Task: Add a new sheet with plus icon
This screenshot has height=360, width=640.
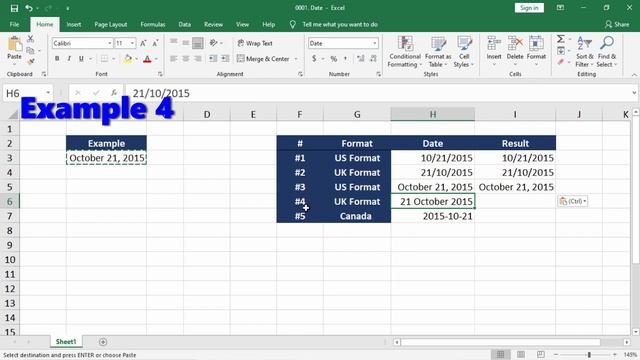Action: [103, 342]
